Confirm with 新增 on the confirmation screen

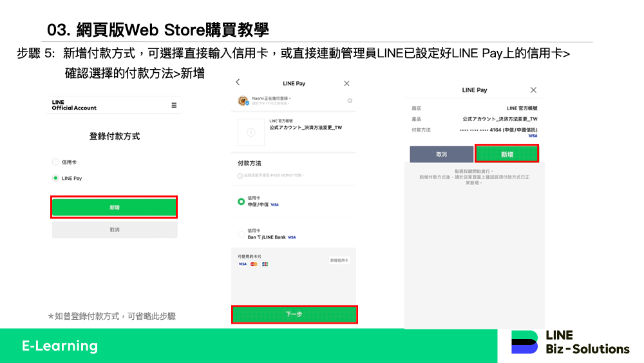(507, 154)
